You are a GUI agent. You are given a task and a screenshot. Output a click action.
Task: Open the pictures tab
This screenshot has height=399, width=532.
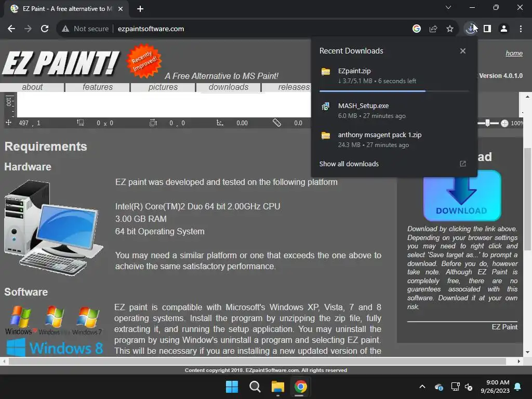pyautogui.click(x=163, y=87)
